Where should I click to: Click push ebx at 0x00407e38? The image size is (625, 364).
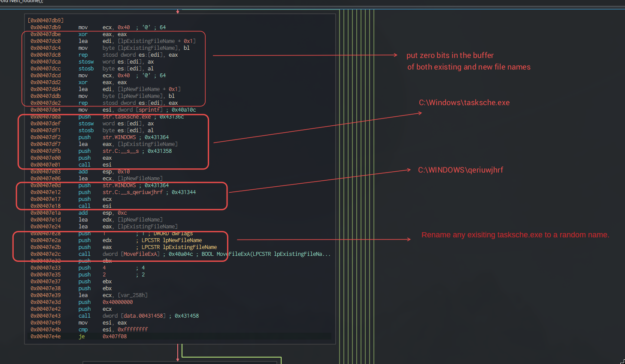click(71, 288)
